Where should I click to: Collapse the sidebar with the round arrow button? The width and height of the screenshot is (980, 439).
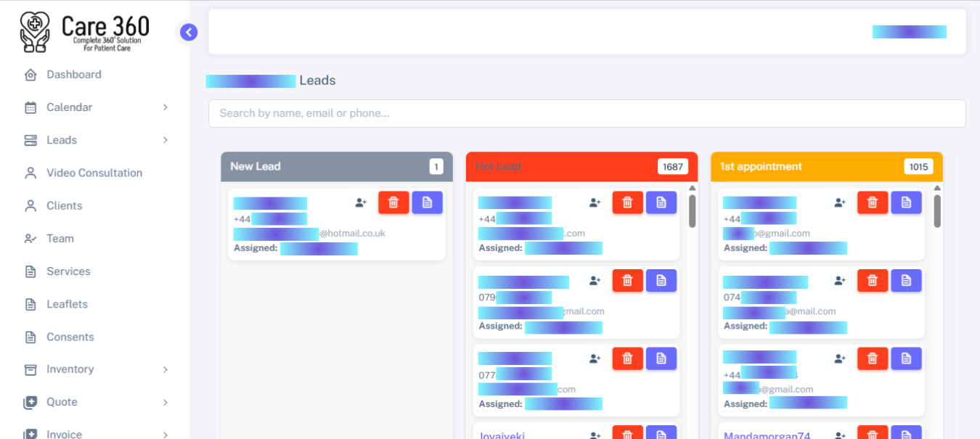pos(189,32)
